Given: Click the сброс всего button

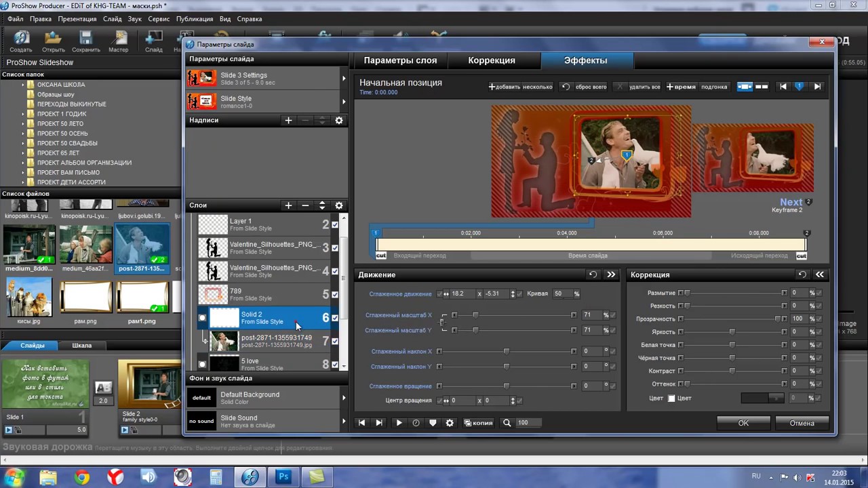Looking at the screenshot, I should [x=584, y=87].
